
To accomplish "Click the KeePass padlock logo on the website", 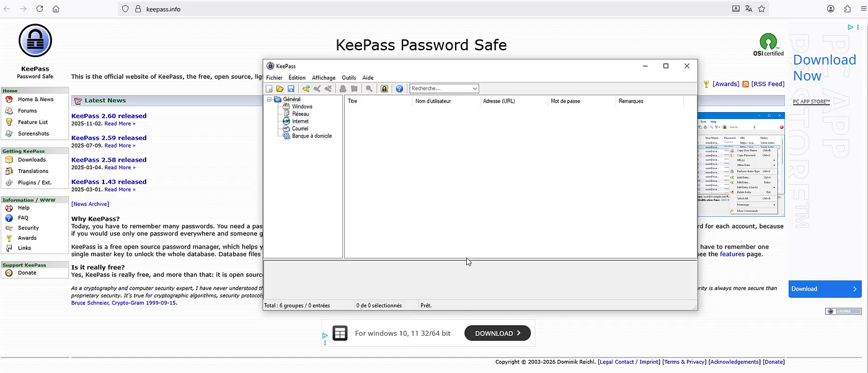I will tap(35, 41).
